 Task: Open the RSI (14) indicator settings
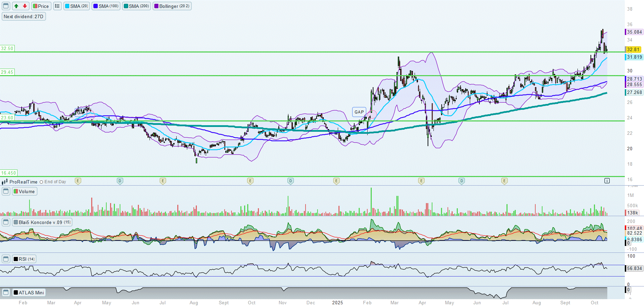(x=24, y=259)
